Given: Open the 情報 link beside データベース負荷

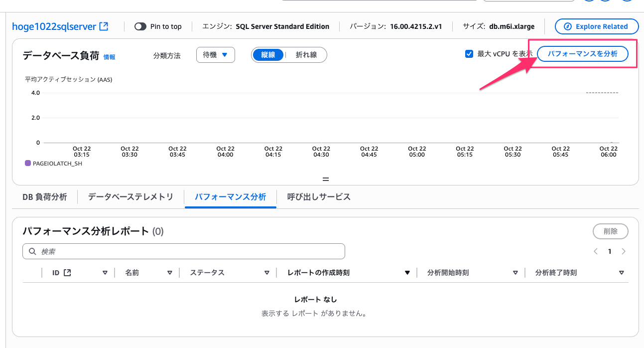Looking at the screenshot, I should [109, 57].
